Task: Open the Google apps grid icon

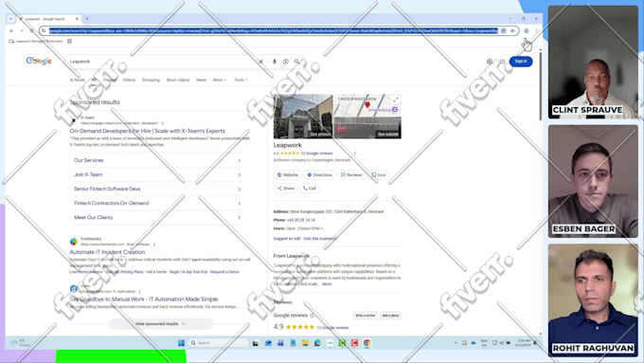Action: (502, 62)
